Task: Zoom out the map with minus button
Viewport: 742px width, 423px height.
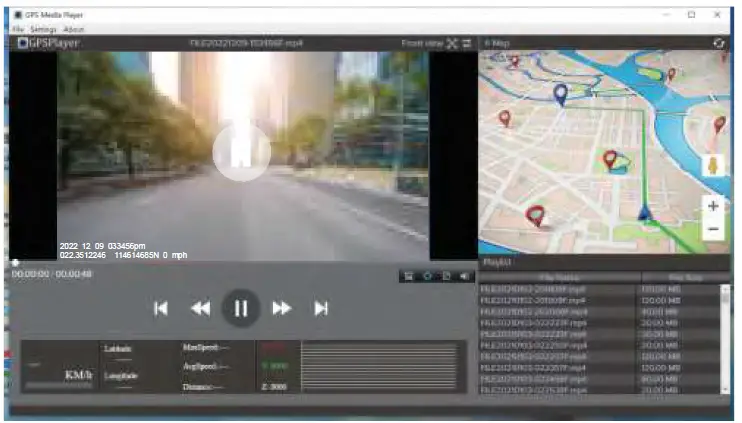Action: (713, 229)
